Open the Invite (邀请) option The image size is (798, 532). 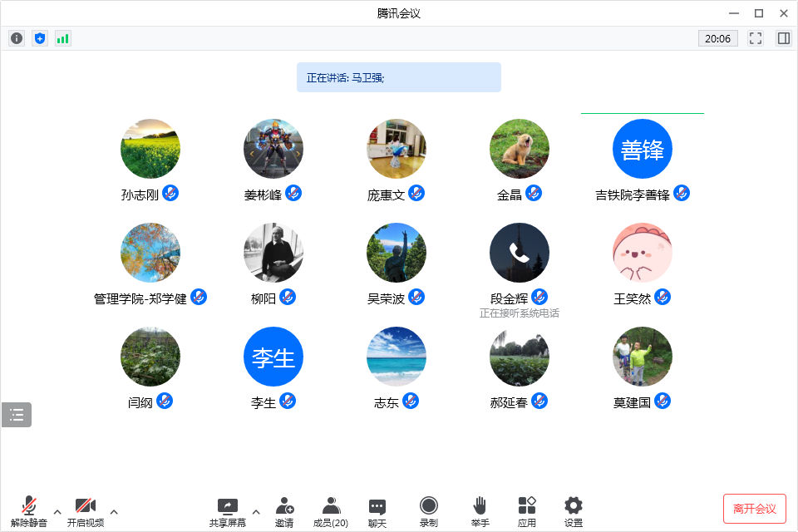click(284, 511)
